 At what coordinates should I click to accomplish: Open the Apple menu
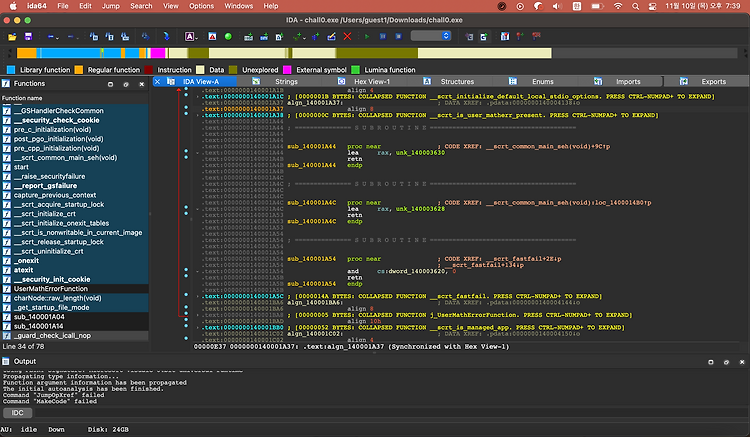[x=13, y=6]
